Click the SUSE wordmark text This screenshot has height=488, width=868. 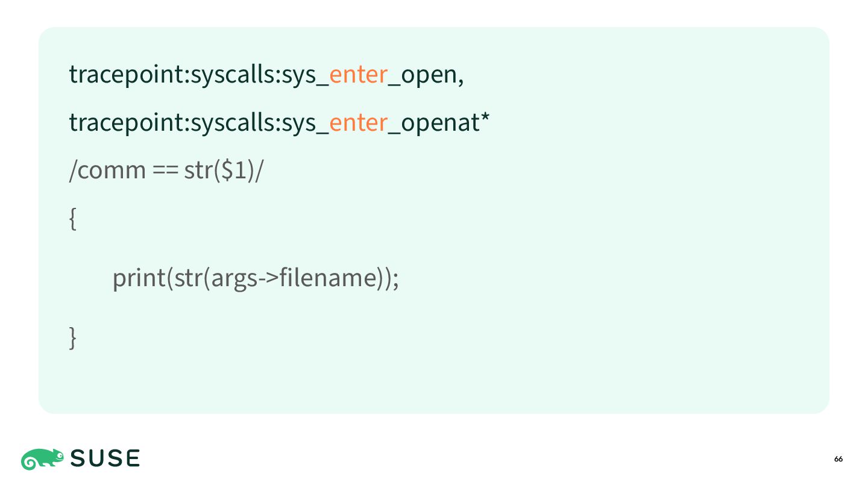pos(105,459)
